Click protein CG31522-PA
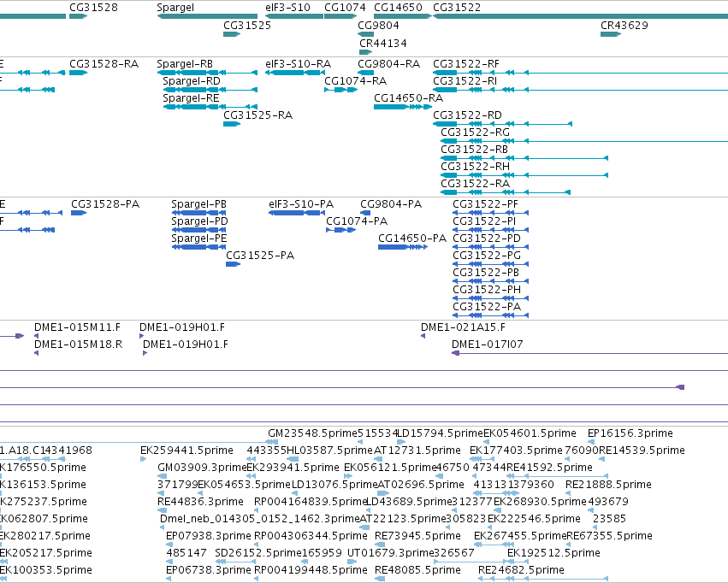The width and height of the screenshot is (728, 583). pos(491,315)
